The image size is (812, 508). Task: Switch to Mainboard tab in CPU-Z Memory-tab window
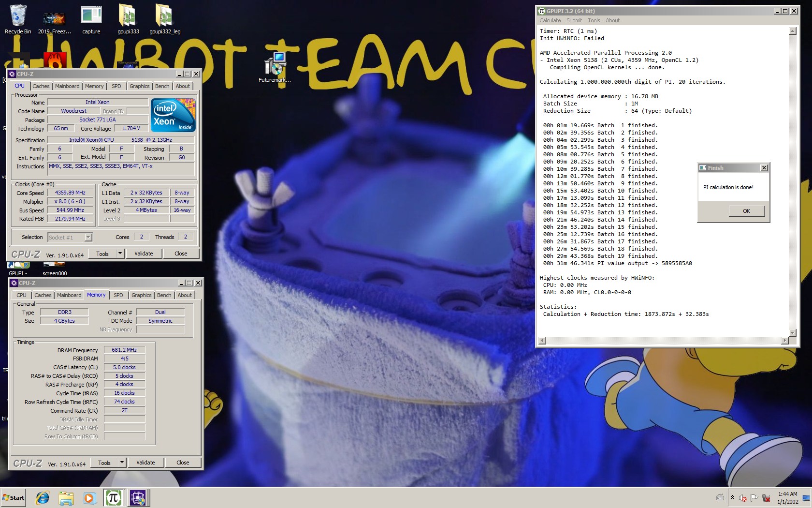(x=69, y=295)
